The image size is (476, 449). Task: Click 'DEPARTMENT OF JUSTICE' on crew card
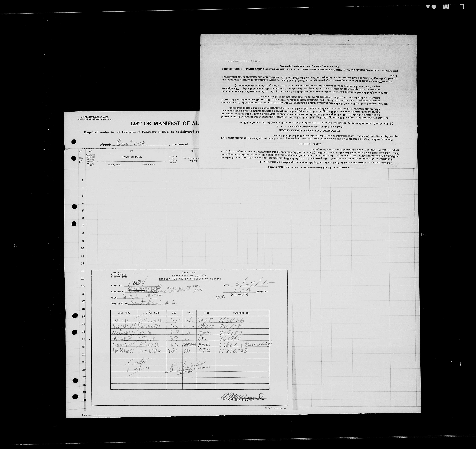click(189, 276)
